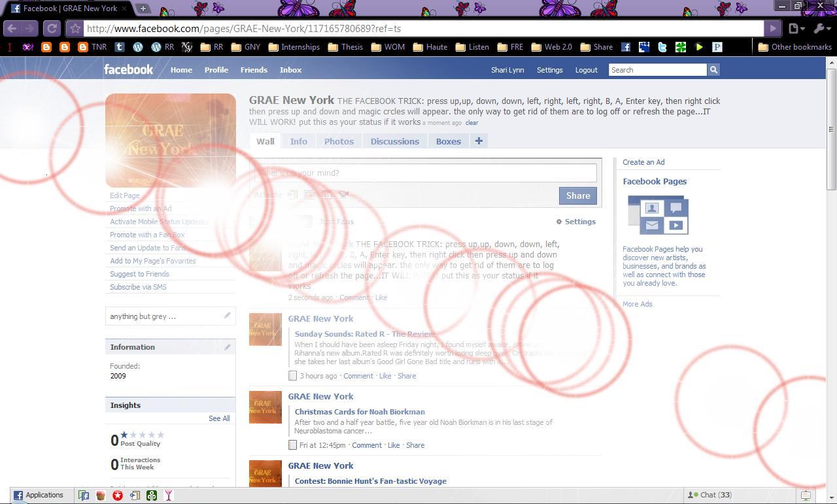Like the Sunday Sounds post
The width and height of the screenshot is (837, 504).
pyautogui.click(x=385, y=376)
